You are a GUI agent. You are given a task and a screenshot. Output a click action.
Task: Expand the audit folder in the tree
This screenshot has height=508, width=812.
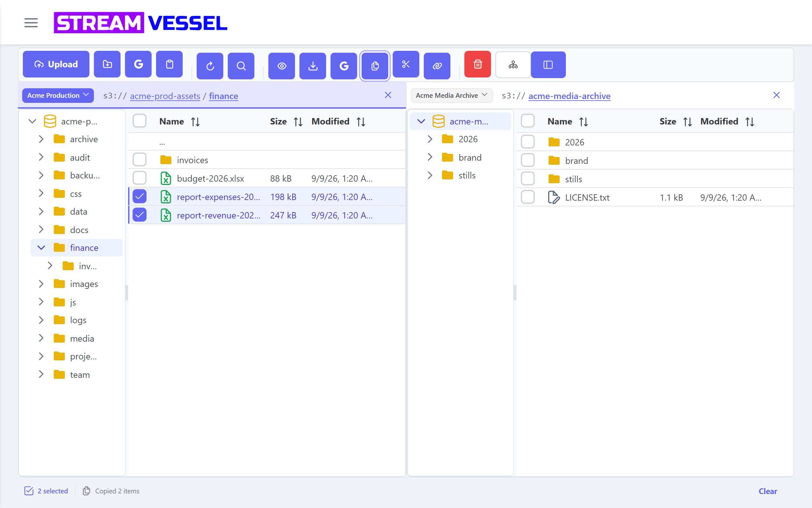tap(41, 157)
